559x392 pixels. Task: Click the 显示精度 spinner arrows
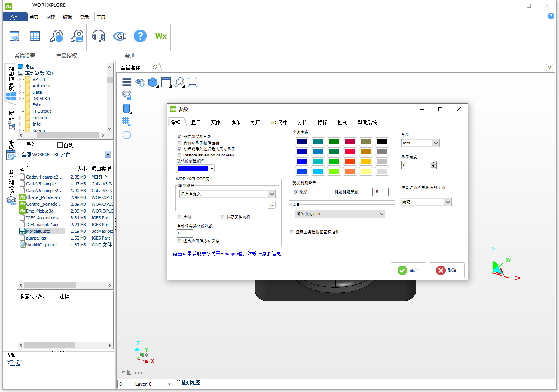(434, 165)
